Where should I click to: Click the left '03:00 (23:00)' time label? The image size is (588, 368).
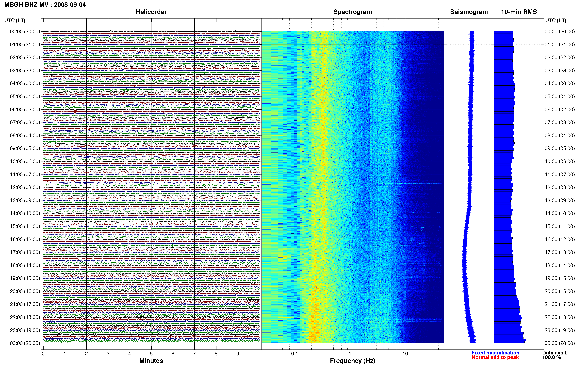point(25,71)
